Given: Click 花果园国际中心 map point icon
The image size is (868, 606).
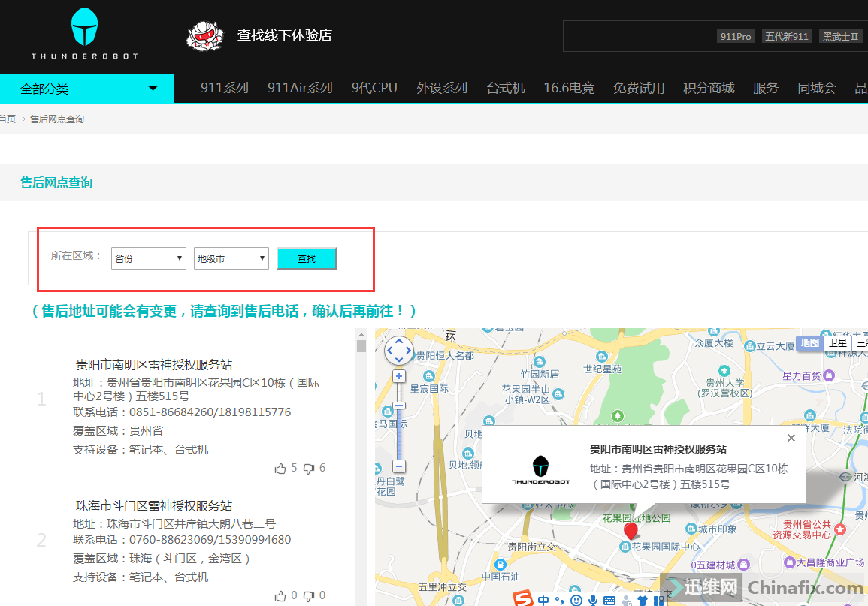Looking at the screenshot, I should [625, 546].
